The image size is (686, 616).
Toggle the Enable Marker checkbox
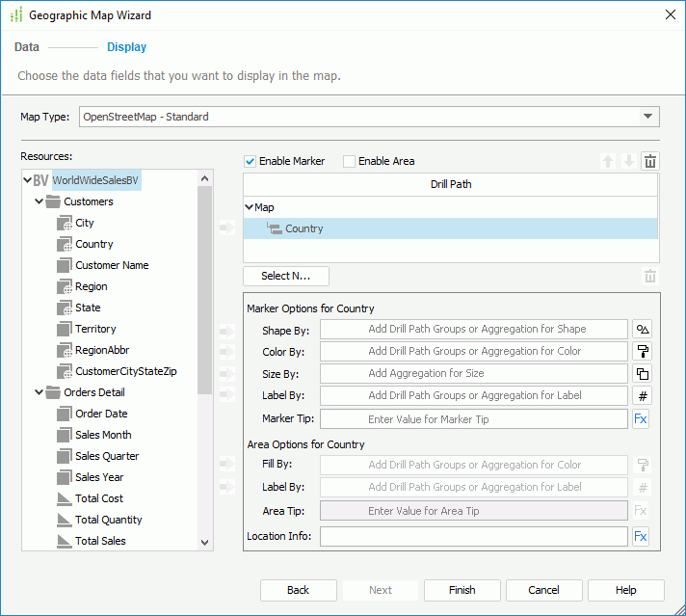tap(250, 161)
